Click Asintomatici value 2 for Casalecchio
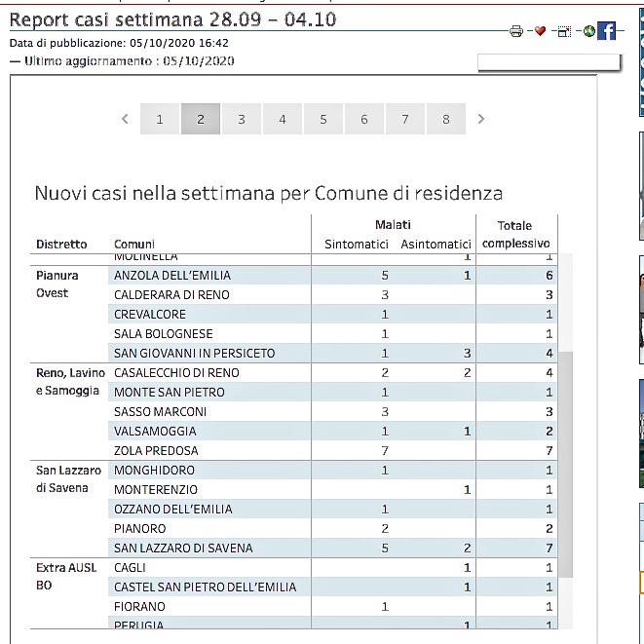This screenshot has width=644, height=644. tap(467, 373)
